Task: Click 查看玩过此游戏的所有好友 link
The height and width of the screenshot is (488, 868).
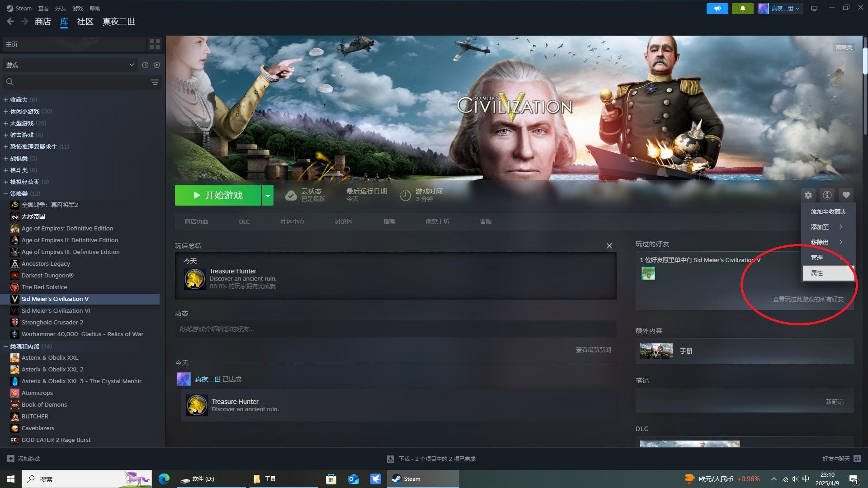Action: point(808,299)
